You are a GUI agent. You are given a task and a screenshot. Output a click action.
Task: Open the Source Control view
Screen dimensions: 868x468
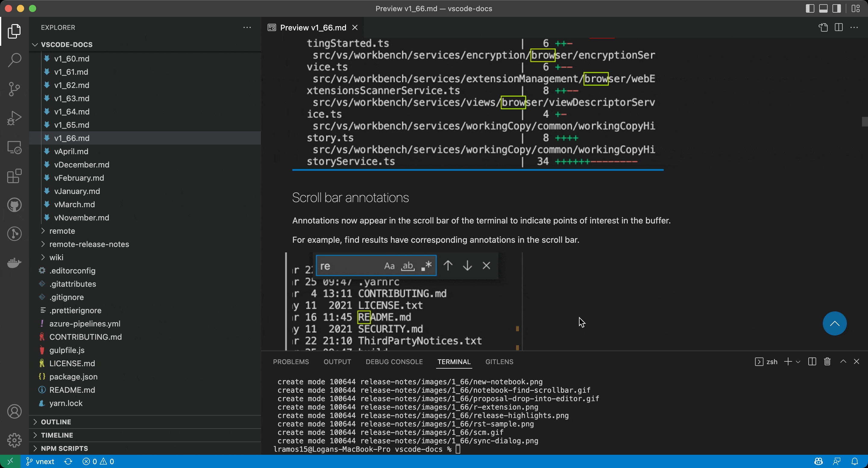point(14,89)
